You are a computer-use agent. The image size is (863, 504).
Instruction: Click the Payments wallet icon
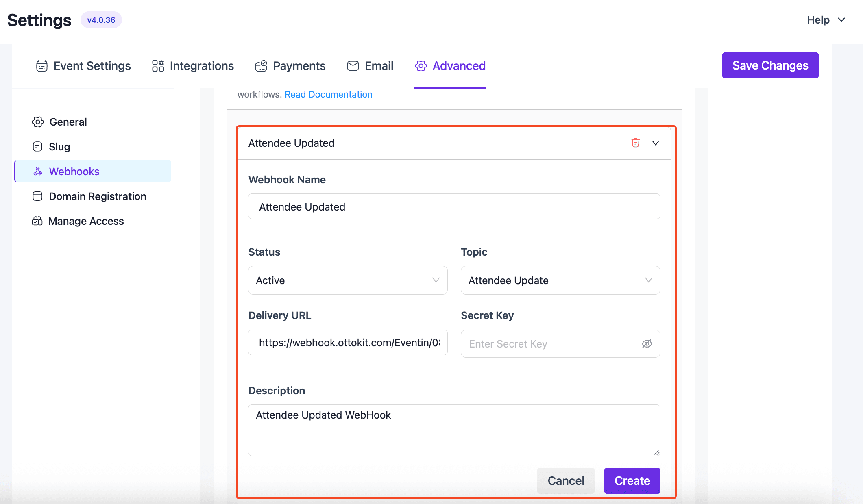(261, 66)
